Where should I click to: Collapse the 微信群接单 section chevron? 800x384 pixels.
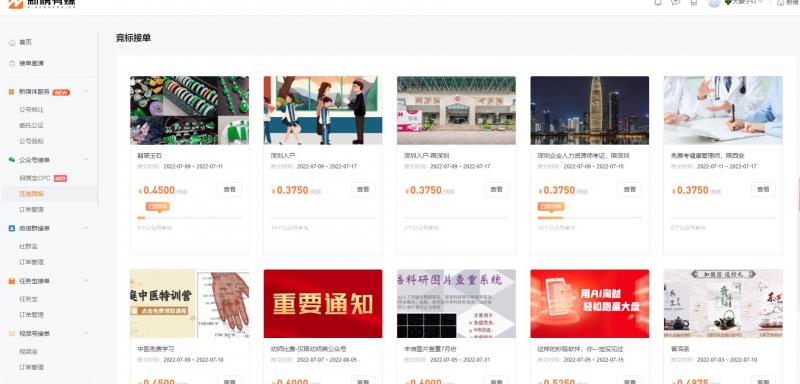86,228
